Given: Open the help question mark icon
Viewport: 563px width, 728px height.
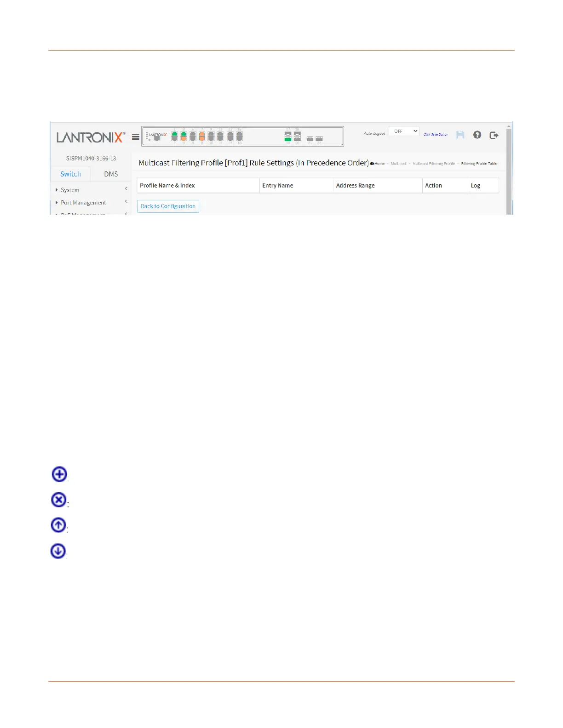Looking at the screenshot, I should 477,135.
